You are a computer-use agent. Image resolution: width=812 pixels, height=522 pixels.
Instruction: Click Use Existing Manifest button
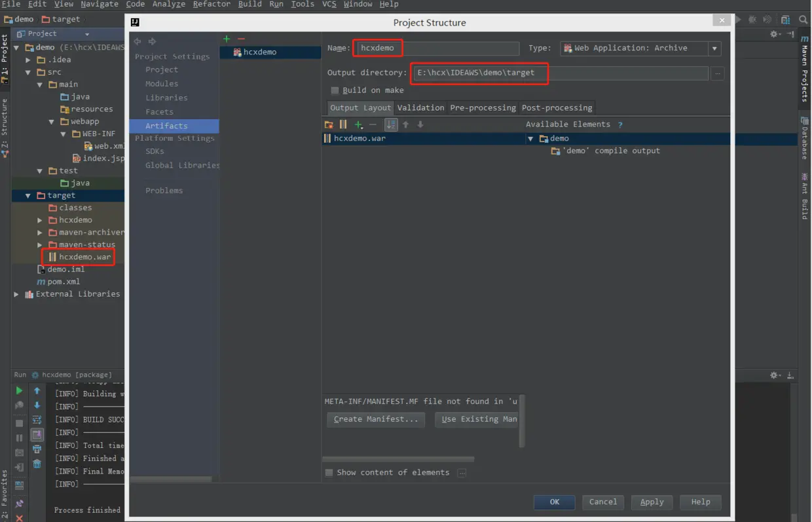tap(477, 420)
